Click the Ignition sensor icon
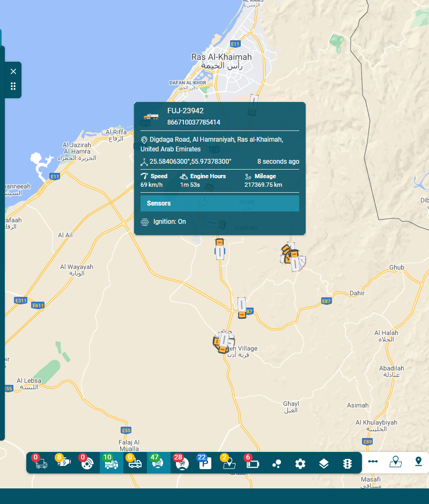The width and height of the screenshot is (429, 504). 145,222
